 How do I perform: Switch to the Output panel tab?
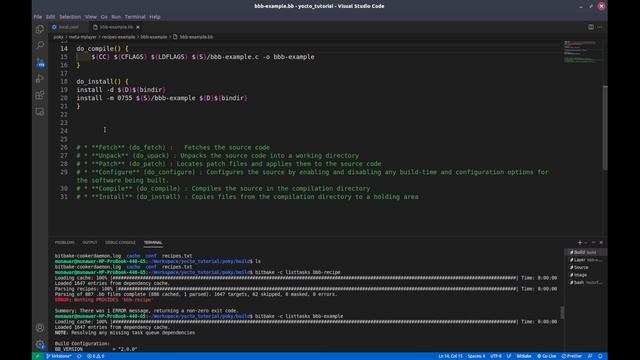[x=90, y=242]
